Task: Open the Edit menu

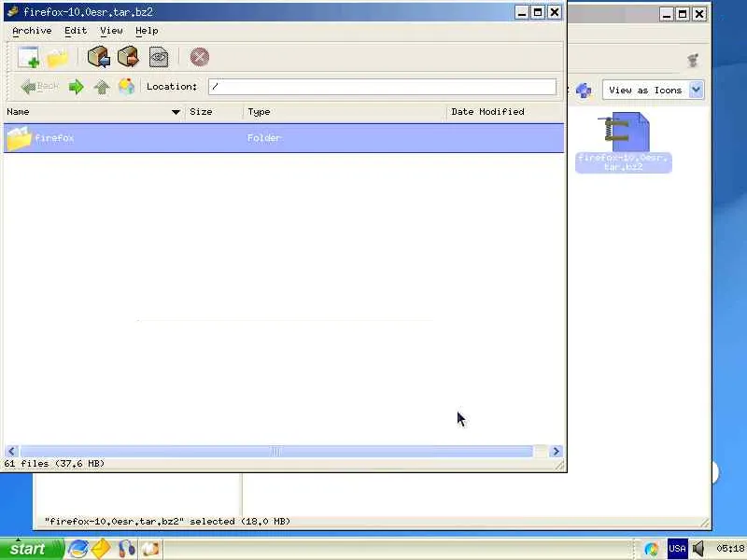Action: click(76, 31)
